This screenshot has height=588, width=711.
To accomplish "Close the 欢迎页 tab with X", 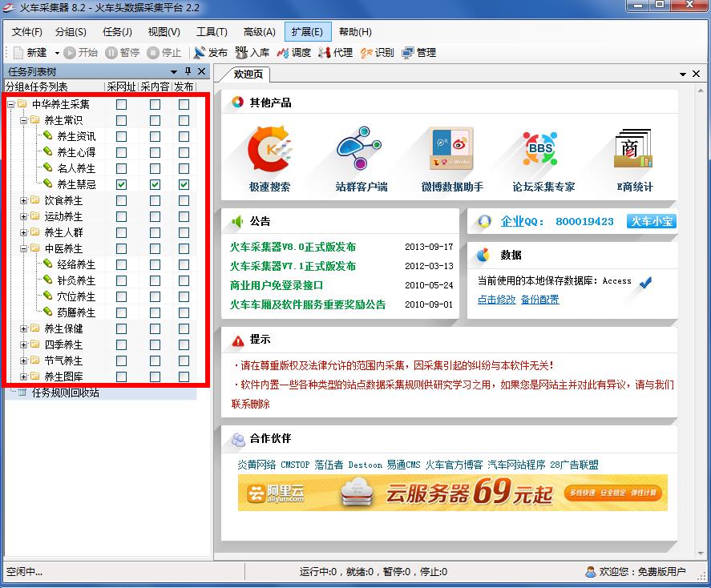I will coord(696,74).
